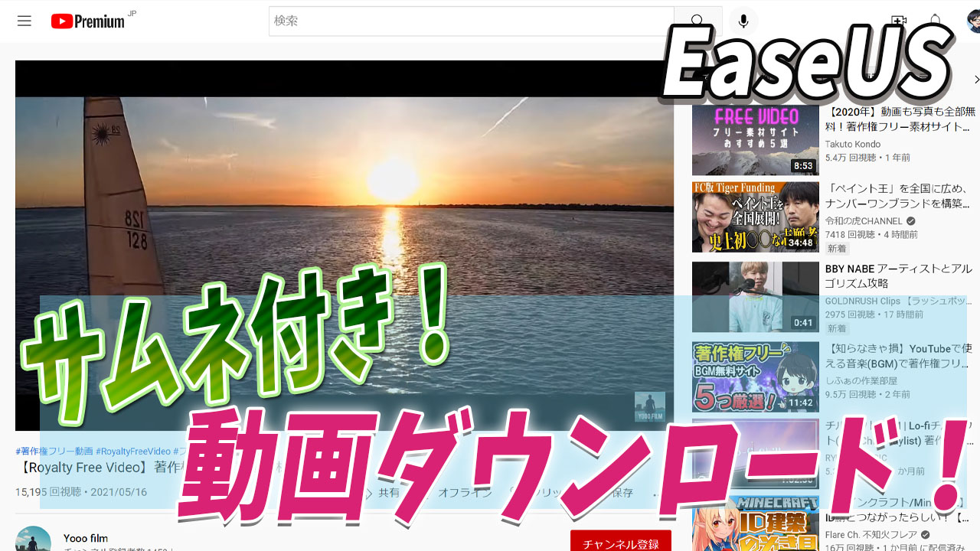Open the 【知らなきゃ損】YouTubeで使える音楽 video title
Viewport: 980px width, 551px height.
(x=899, y=356)
